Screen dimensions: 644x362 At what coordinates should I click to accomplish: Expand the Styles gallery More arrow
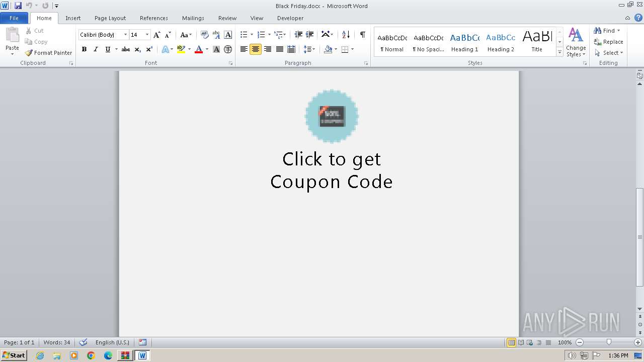pyautogui.click(x=559, y=52)
